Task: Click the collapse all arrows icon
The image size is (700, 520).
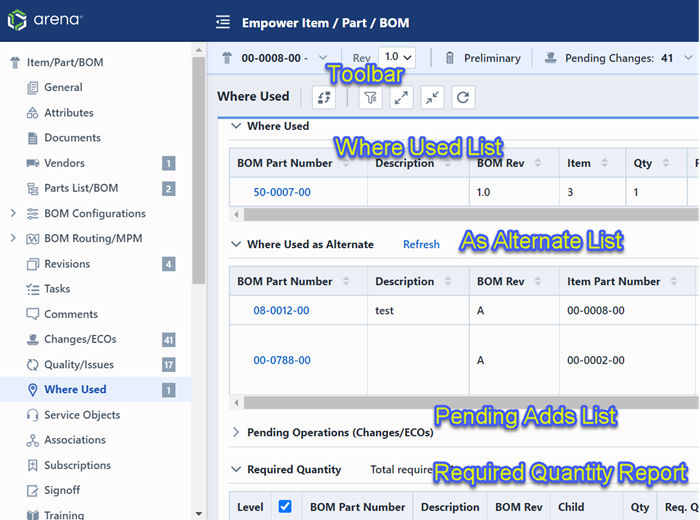Action: pyautogui.click(x=431, y=97)
